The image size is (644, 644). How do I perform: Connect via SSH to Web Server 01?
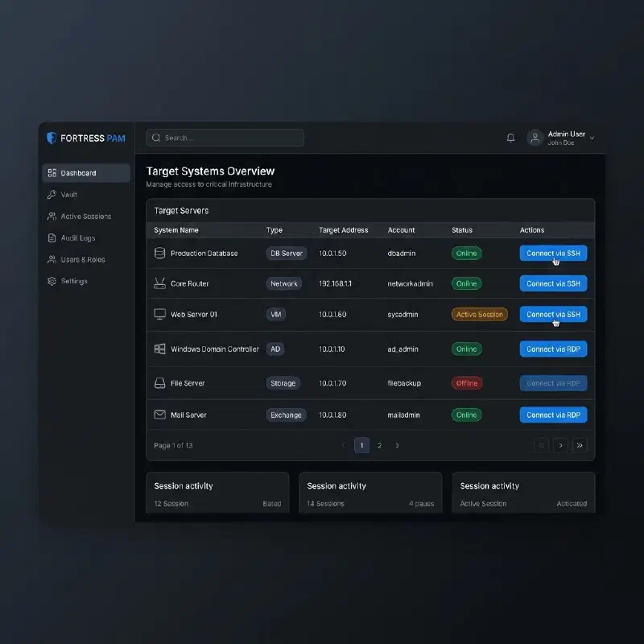tap(553, 314)
